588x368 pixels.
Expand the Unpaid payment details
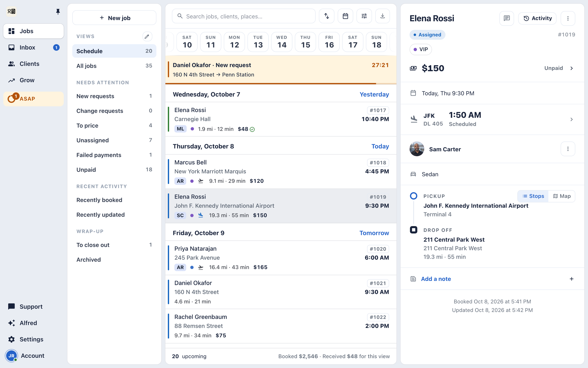[x=559, y=68]
